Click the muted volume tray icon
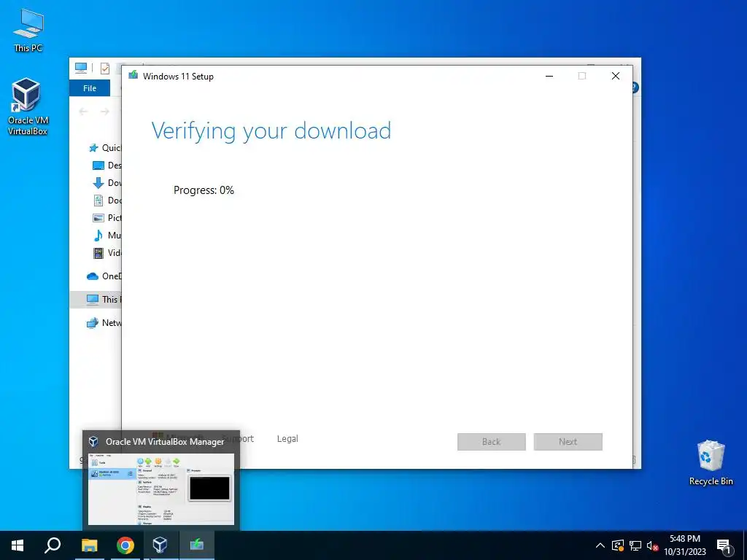The width and height of the screenshot is (747, 560). pyautogui.click(x=652, y=545)
